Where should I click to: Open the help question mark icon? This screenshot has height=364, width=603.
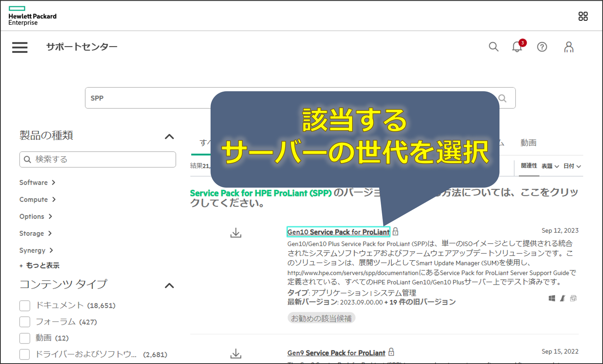(542, 47)
